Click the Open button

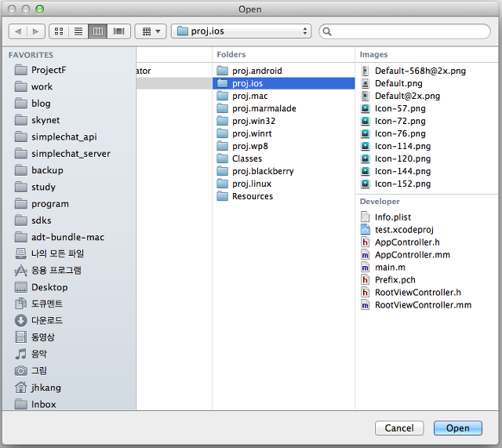457,428
